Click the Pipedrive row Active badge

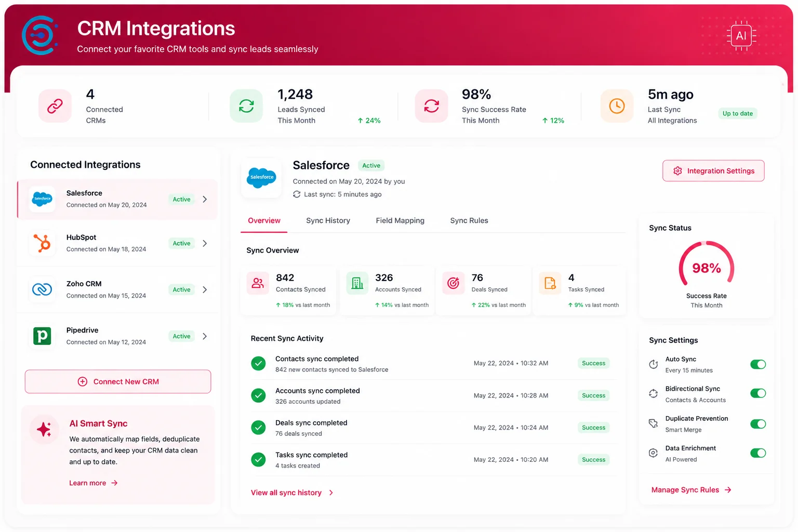[x=182, y=336]
